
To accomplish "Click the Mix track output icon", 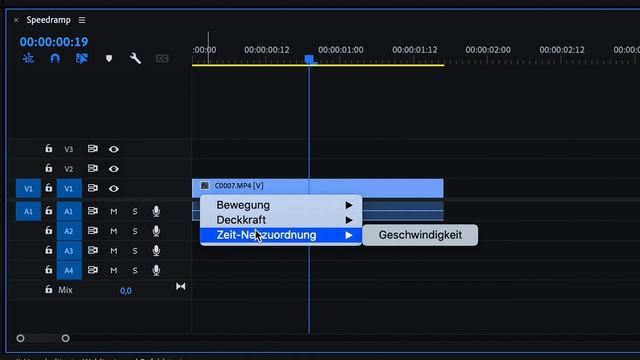I will [x=180, y=287].
